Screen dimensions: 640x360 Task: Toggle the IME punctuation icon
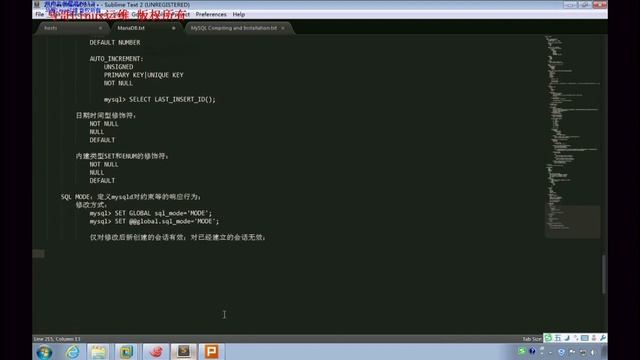(576, 338)
